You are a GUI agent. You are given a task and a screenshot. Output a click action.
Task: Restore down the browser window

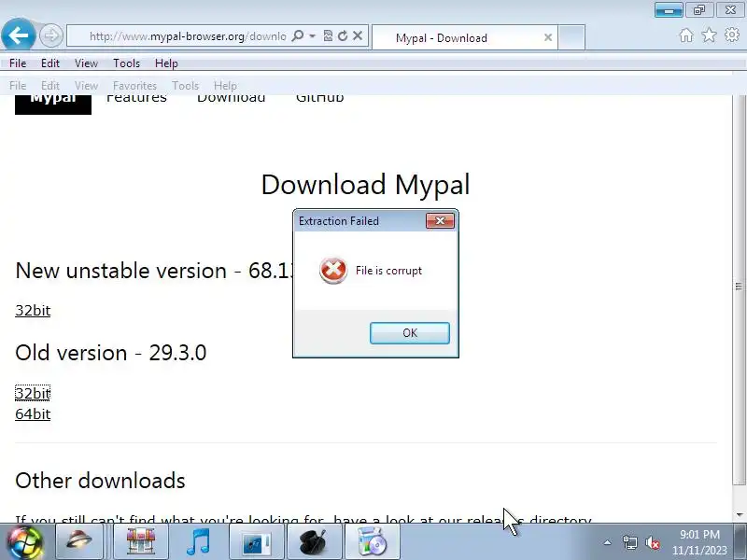[x=699, y=9]
